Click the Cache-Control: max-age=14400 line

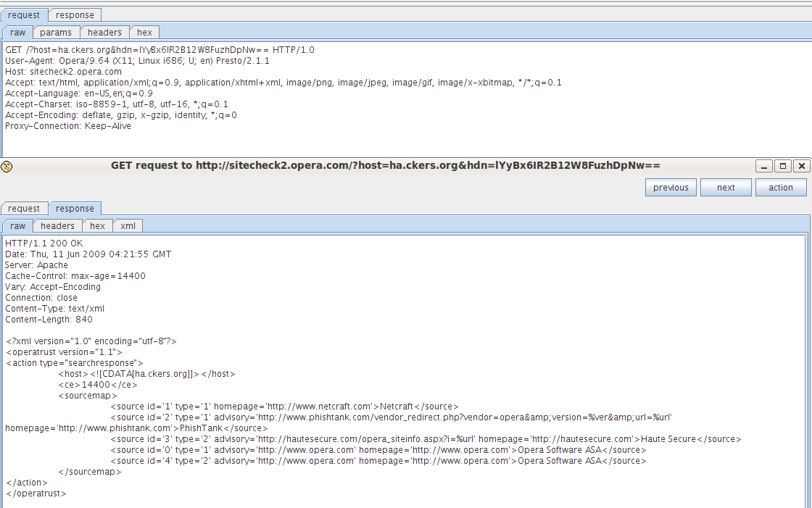(75, 275)
